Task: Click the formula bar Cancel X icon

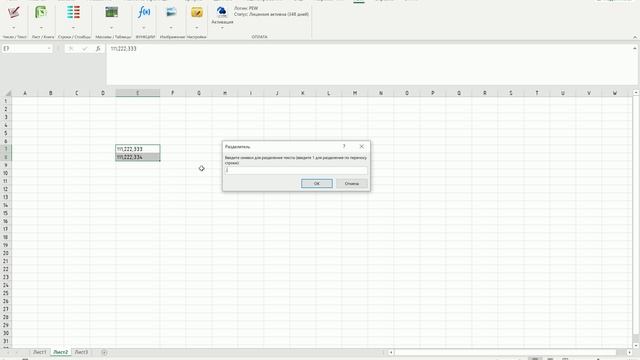Action: click(71, 49)
